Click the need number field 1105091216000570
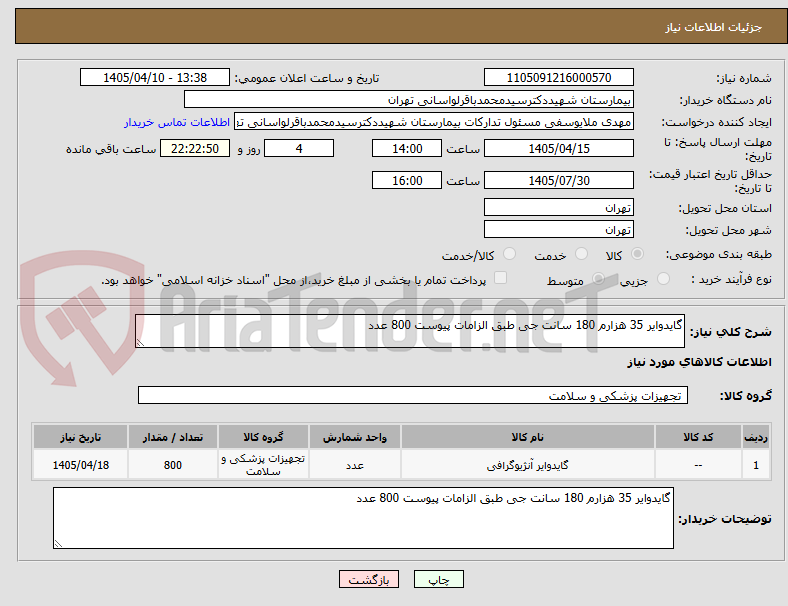Viewport: 788px width, 606px height. click(x=559, y=77)
